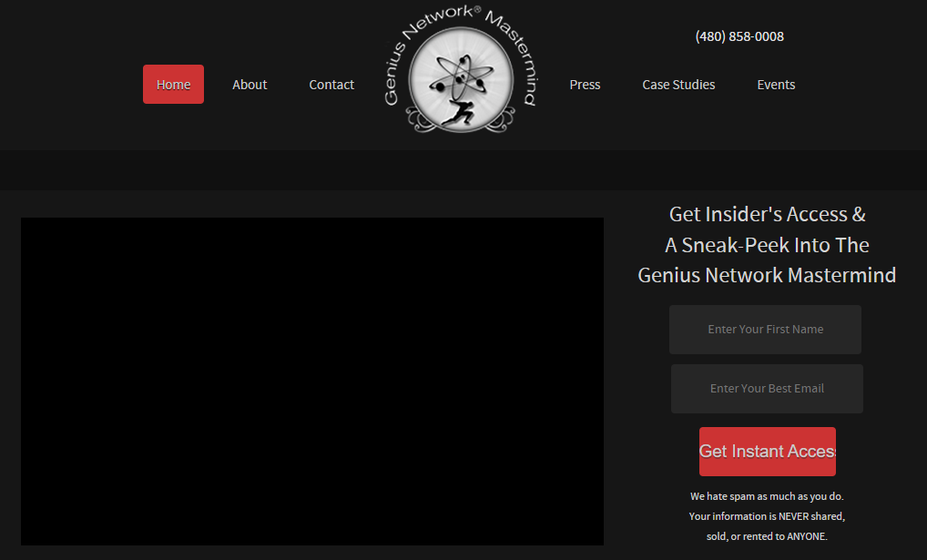Click the Get Insider's Access heading
Viewport: 927px width, 560px height.
[767, 214]
